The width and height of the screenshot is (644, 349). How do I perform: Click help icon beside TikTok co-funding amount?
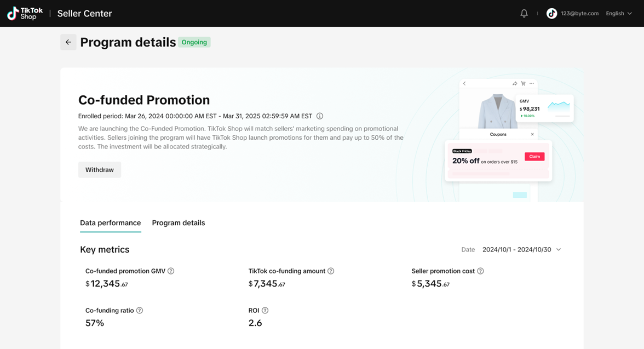coord(331,271)
